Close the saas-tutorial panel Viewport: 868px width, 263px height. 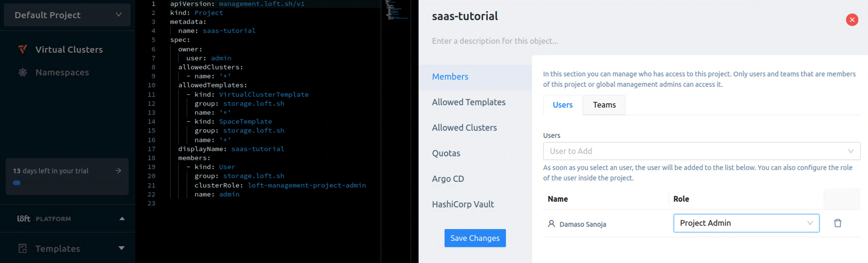coord(852,20)
